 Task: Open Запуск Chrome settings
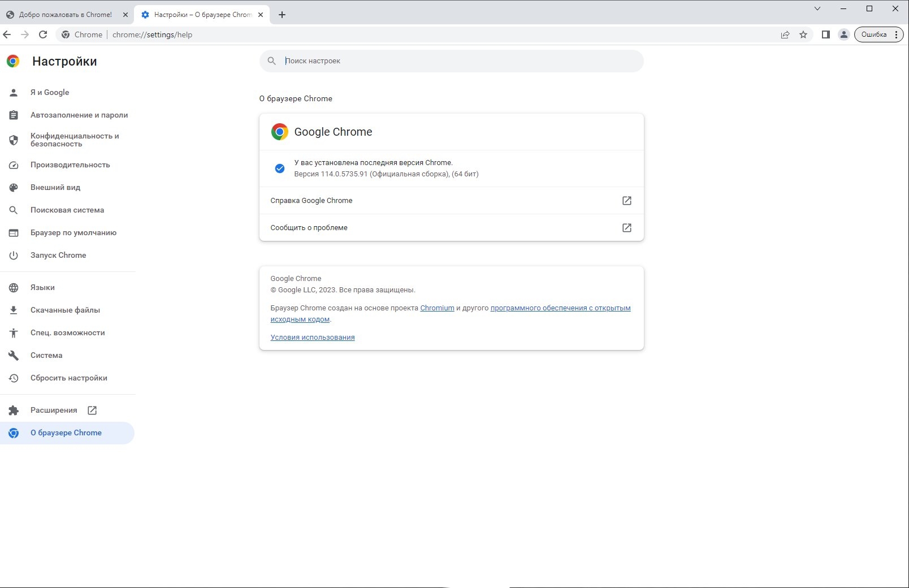click(x=67, y=255)
